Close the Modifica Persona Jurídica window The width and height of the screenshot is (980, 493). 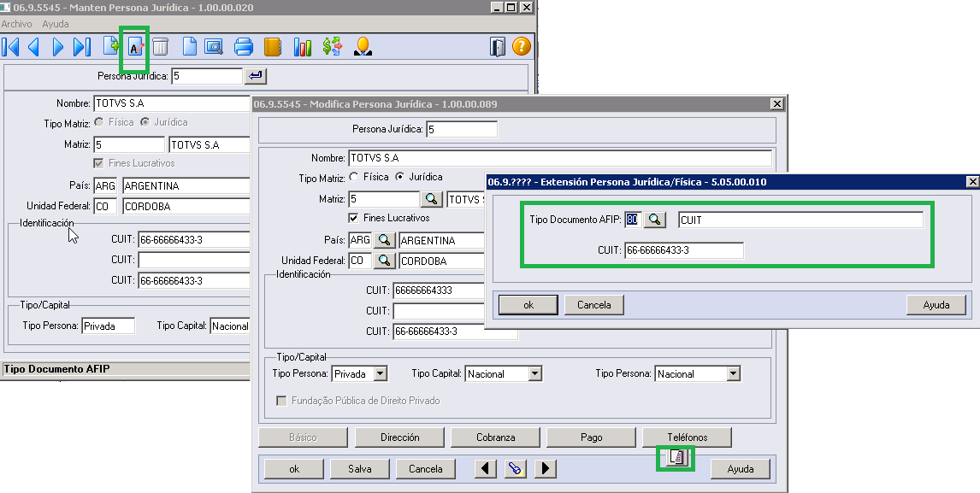[x=776, y=103]
